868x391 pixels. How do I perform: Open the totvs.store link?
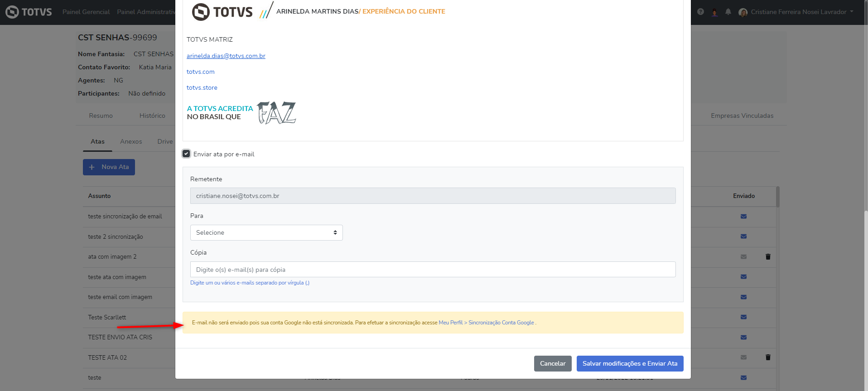[202, 87]
